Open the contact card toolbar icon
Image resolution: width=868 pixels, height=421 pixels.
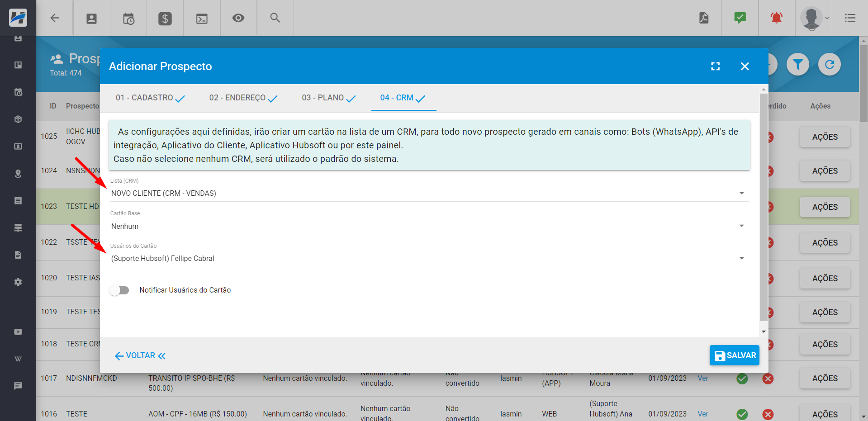(92, 19)
